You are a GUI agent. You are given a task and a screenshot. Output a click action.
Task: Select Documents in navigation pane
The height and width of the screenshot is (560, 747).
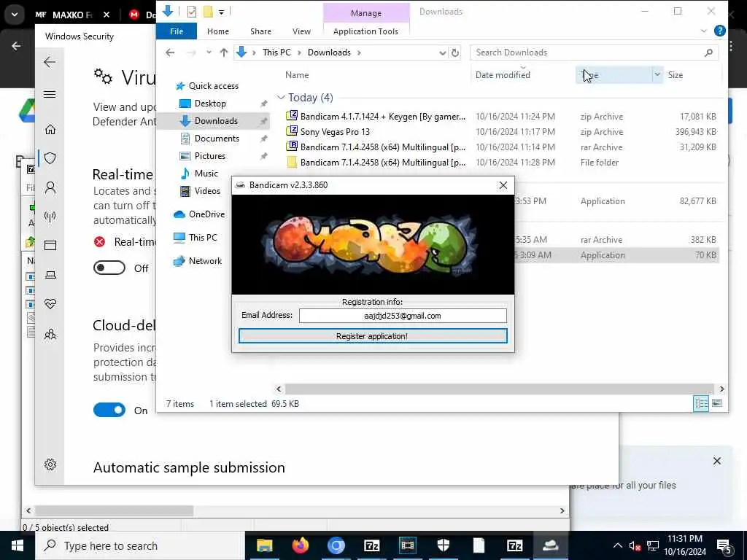(217, 138)
